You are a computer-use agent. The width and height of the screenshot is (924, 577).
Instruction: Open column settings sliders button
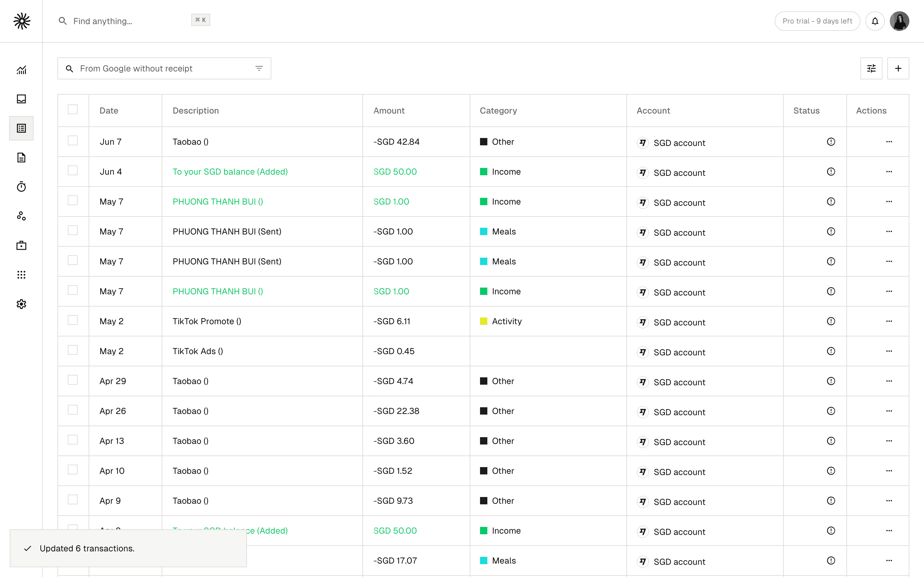tap(871, 68)
